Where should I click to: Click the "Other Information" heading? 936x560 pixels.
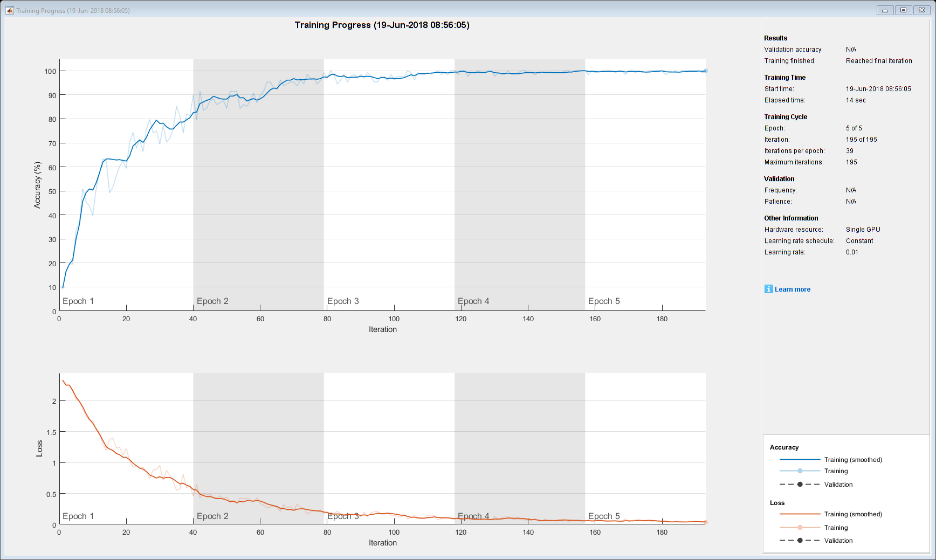[x=791, y=218]
